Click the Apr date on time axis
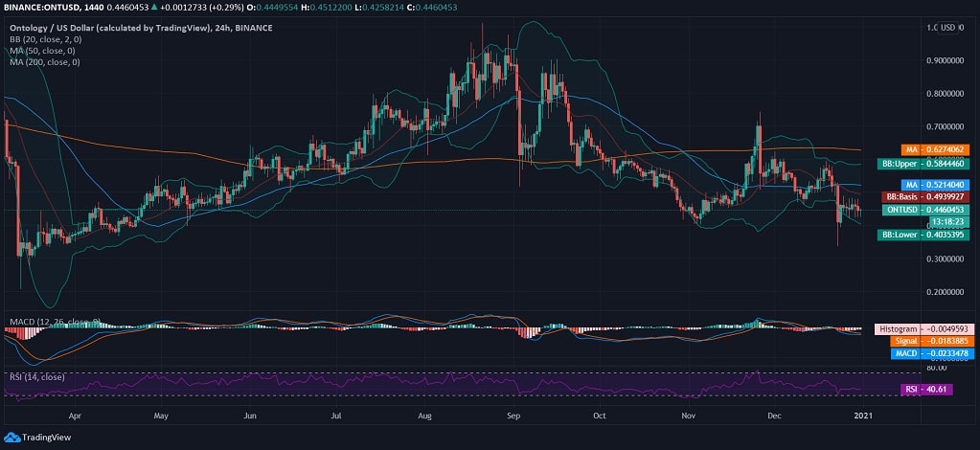Image resolution: width=980 pixels, height=450 pixels. pos(75,415)
